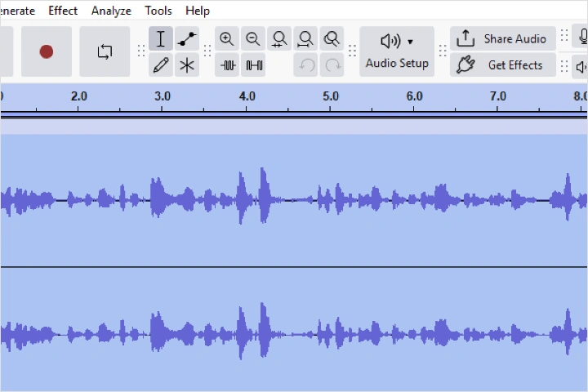Image resolution: width=588 pixels, height=392 pixels.
Task: Click Trim audio outside selection icon
Action: pyautogui.click(x=227, y=65)
